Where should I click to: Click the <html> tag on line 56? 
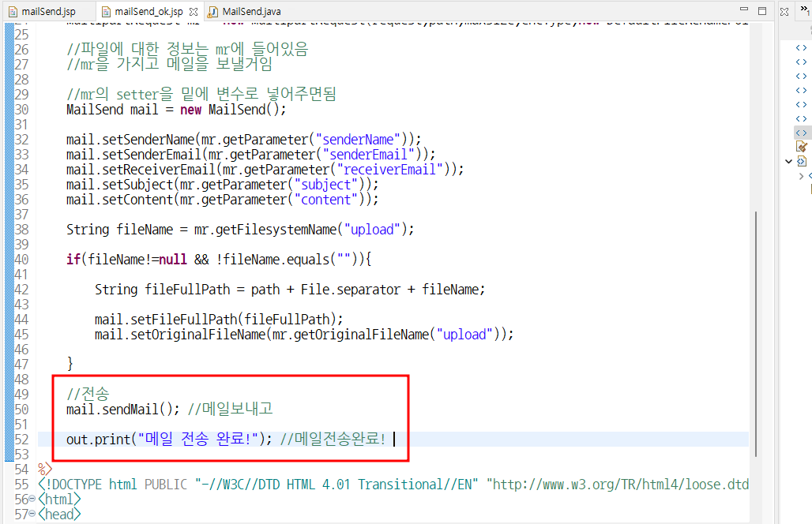(59, 500)
